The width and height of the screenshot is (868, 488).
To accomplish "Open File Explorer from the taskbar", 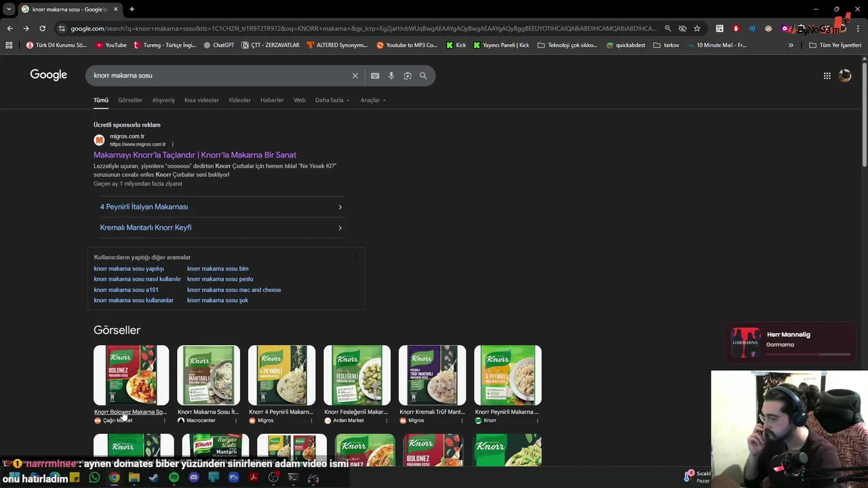I will pyautogui.click(x=134, y=477).
